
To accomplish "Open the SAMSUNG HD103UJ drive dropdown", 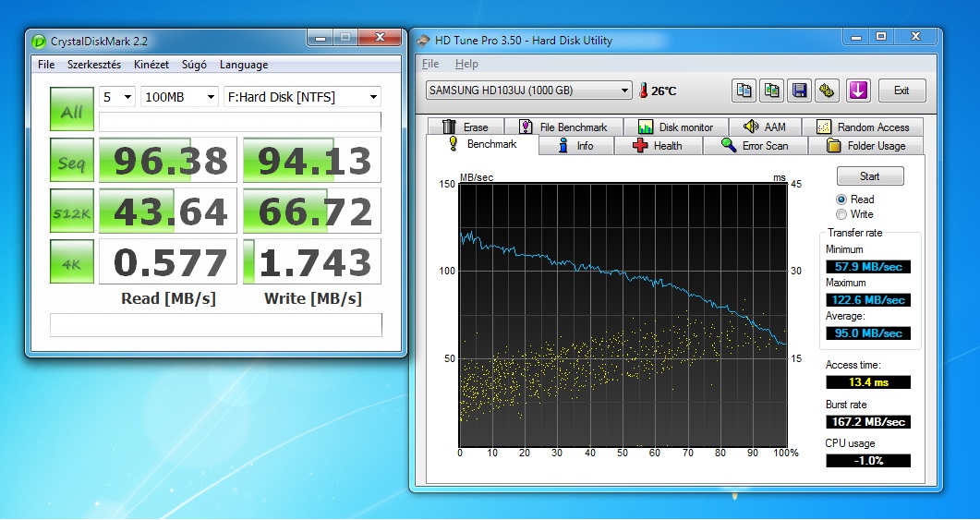I will click(x=528, y=91).
